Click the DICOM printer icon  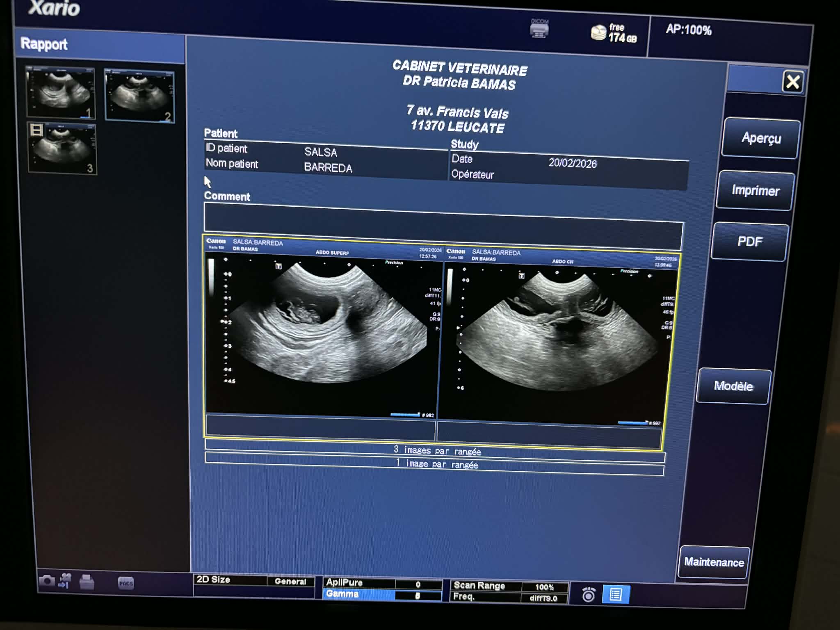pyautogui.click(x=539, y=30)
